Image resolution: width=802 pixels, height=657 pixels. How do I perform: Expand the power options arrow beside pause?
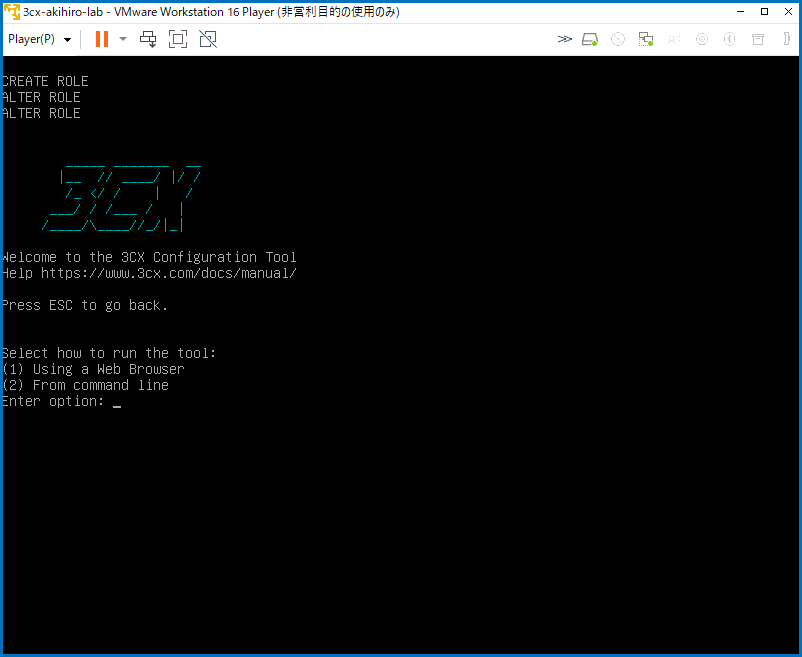coord(123,39)
